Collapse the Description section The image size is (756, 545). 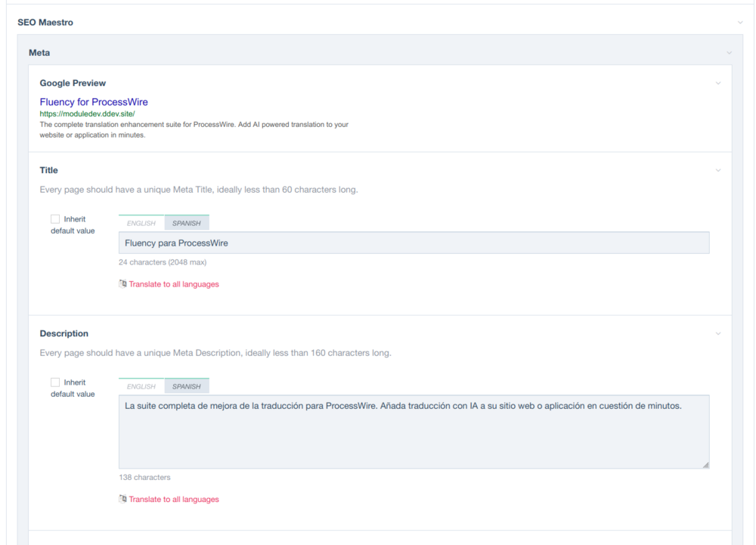[x=717, y=333]
